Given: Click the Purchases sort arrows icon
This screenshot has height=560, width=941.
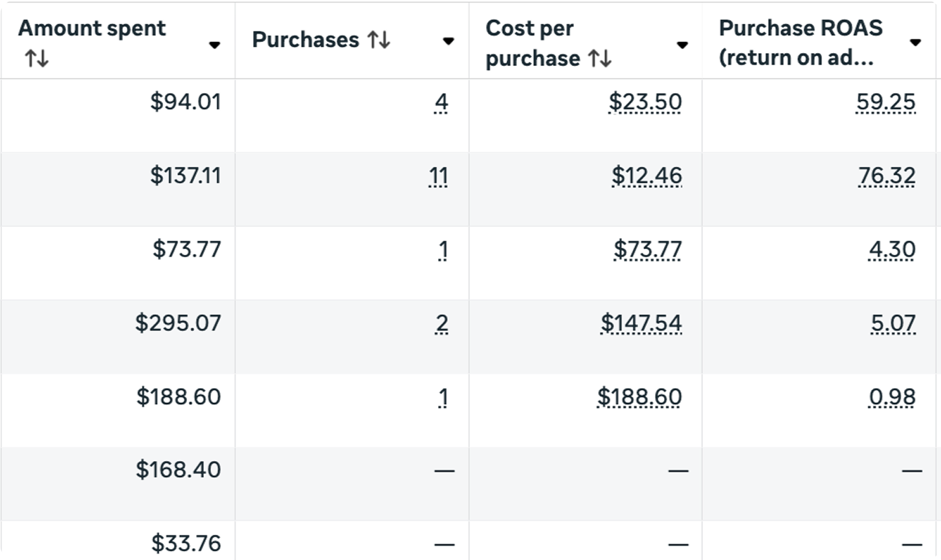Looking at the screenshot, I should 379,40.
